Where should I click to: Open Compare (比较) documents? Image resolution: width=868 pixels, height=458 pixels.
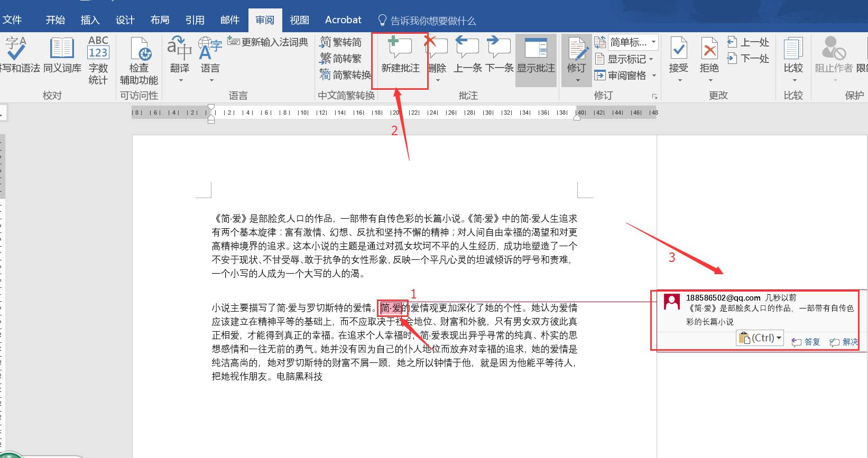pyautogui.click(x=793, y=55)
